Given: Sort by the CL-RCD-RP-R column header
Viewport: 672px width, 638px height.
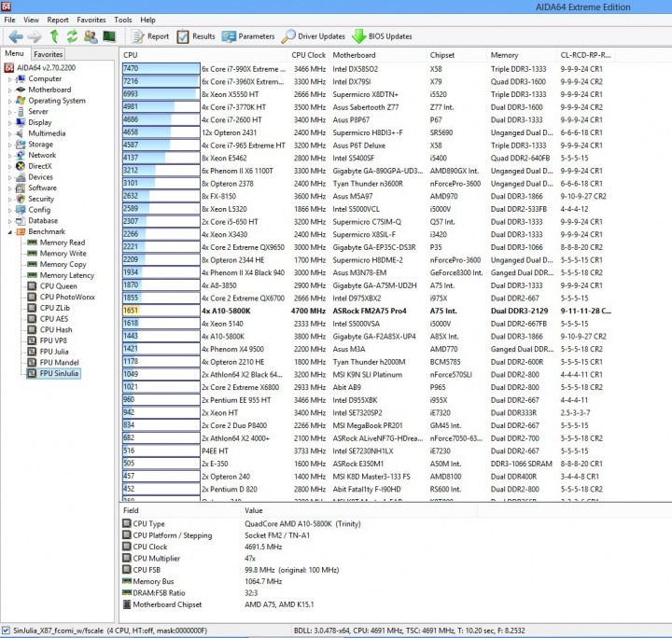Looking at the screenshot, I should [x=586, y=55].
